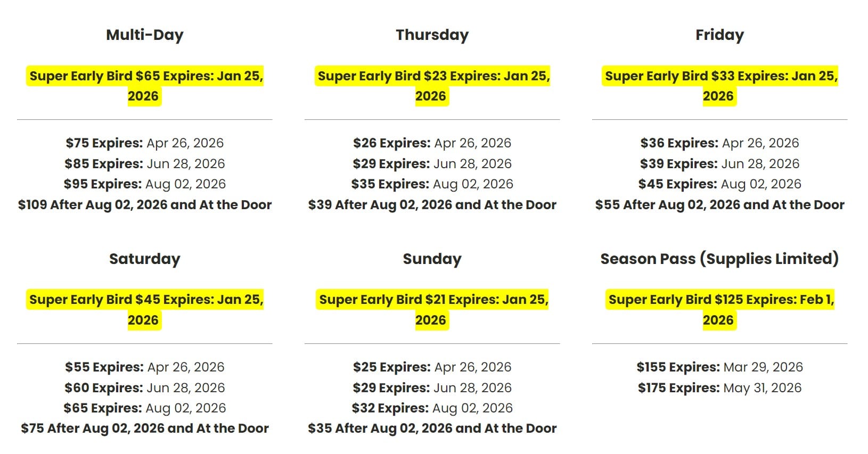Select the $29 Thursday Jun 28 price
The height and width of the screenshot is (454, 868).
432,164
